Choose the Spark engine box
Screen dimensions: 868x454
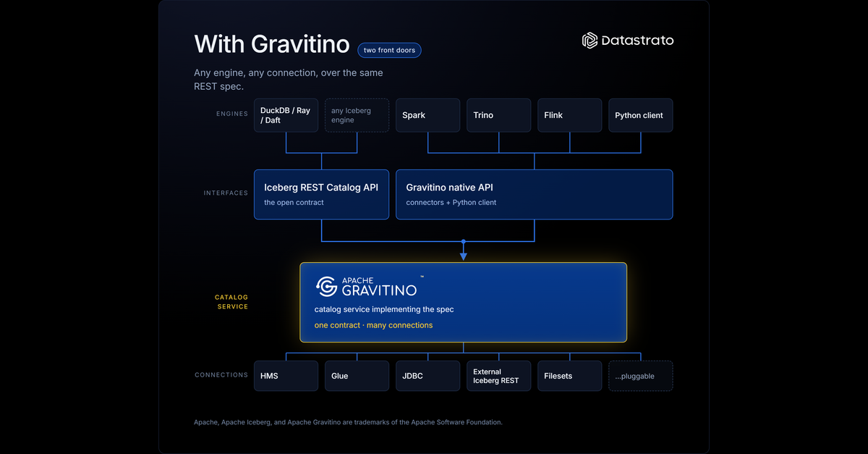point(427,115)
